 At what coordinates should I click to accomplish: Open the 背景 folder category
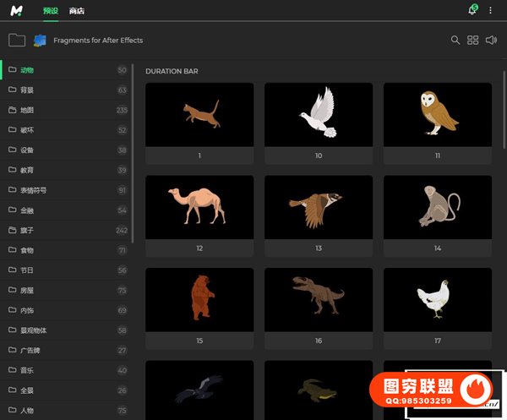point(27,90)
